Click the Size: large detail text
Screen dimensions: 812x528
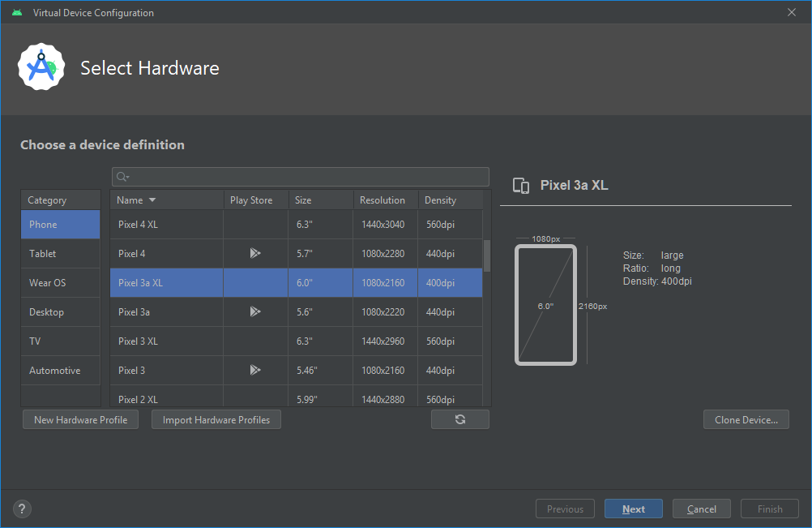(x=653, y=255)
